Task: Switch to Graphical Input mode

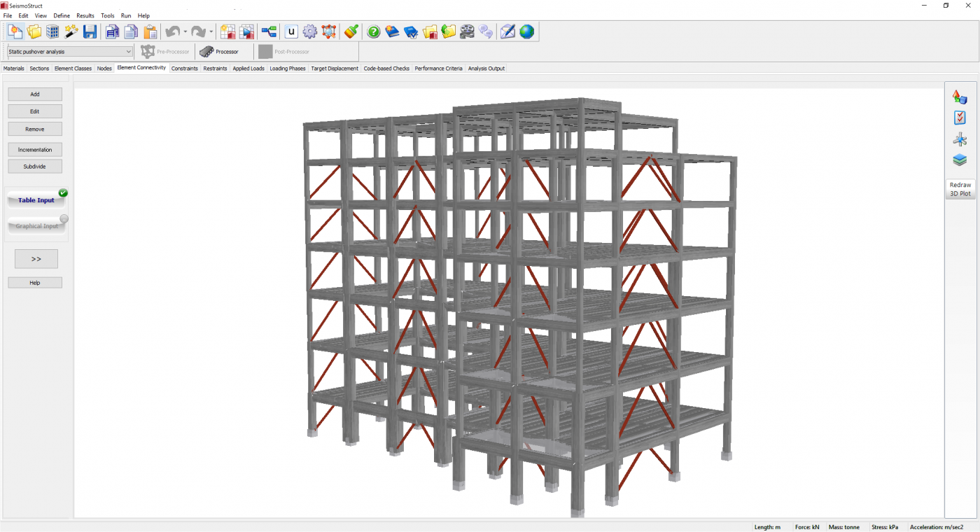Action: pos(36,226)
